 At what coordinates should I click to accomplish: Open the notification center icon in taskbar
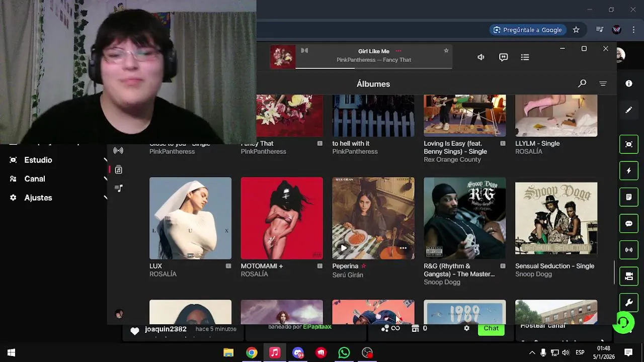[x=628, y=353]
